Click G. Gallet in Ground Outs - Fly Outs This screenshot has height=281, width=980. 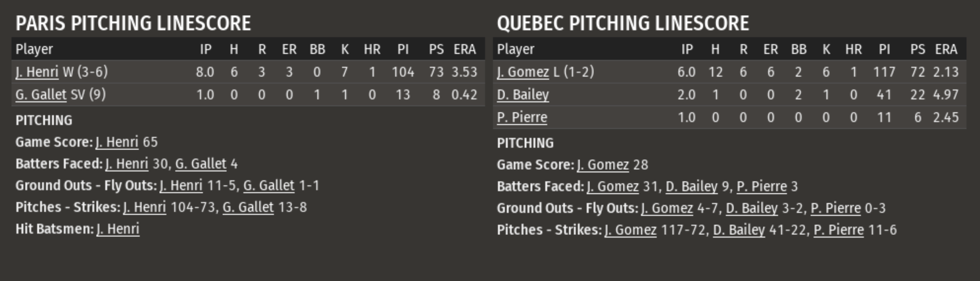coord(269,186)
